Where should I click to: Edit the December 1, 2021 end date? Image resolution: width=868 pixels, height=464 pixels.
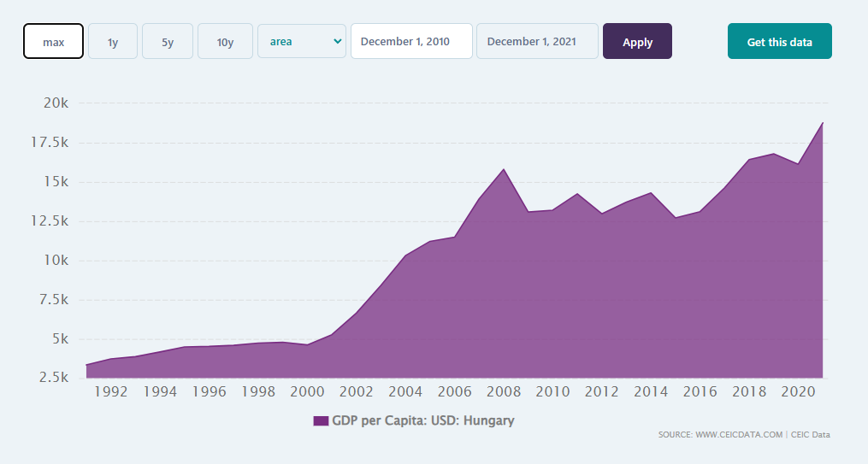pos(537,41)
